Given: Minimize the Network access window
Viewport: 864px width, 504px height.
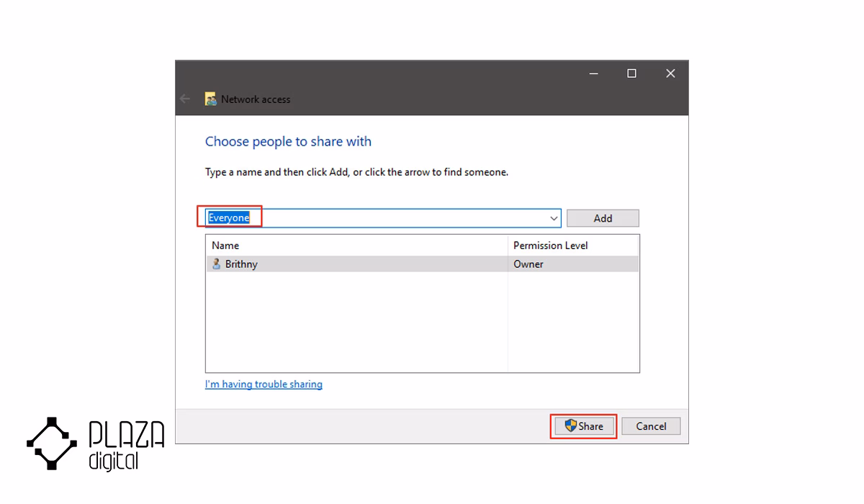Looking at the screenshot, I should coord(593,73).
